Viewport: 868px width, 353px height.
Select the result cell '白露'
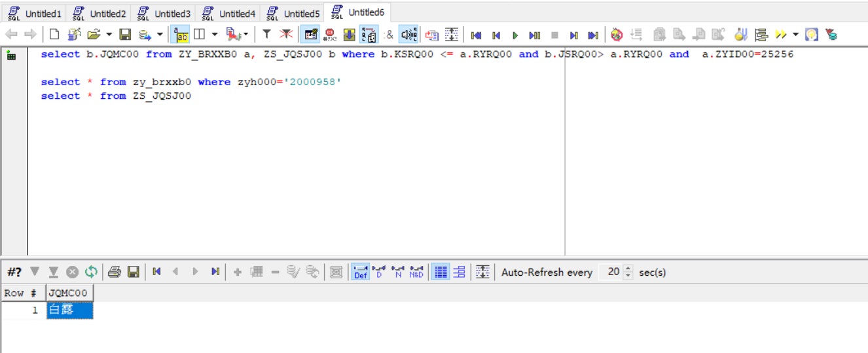70,310
